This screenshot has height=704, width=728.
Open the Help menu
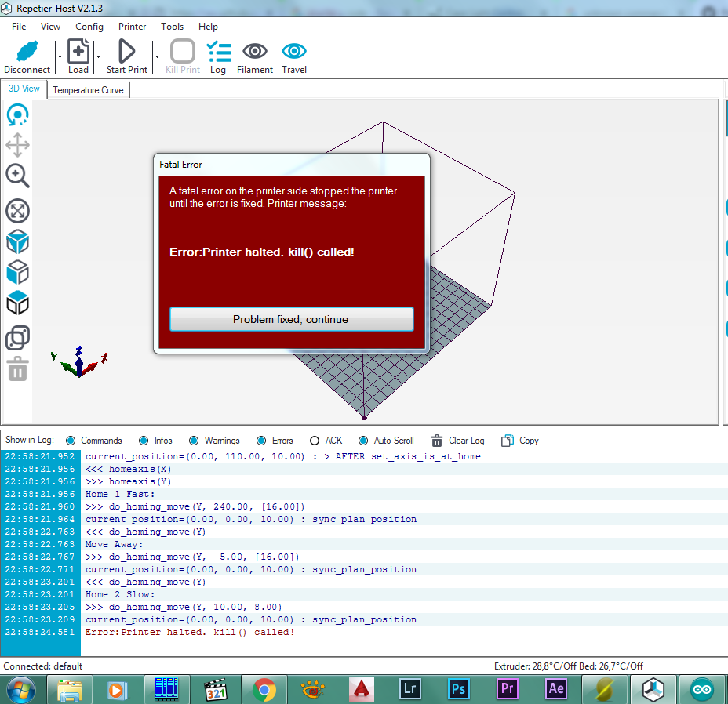click(208, 27)
